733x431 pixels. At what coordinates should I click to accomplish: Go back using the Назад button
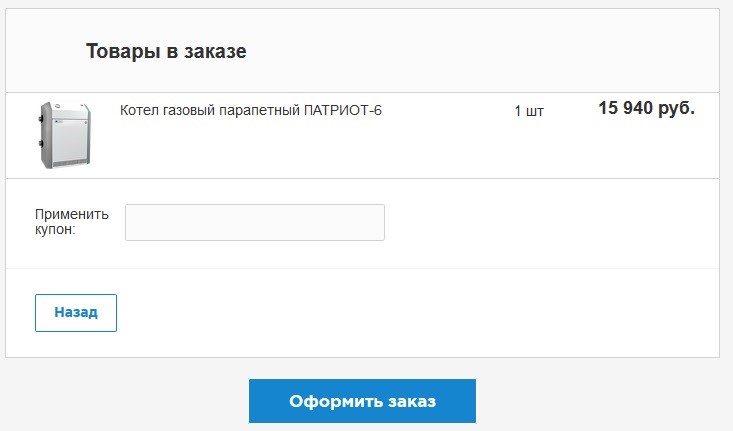(x=76, y=313)
